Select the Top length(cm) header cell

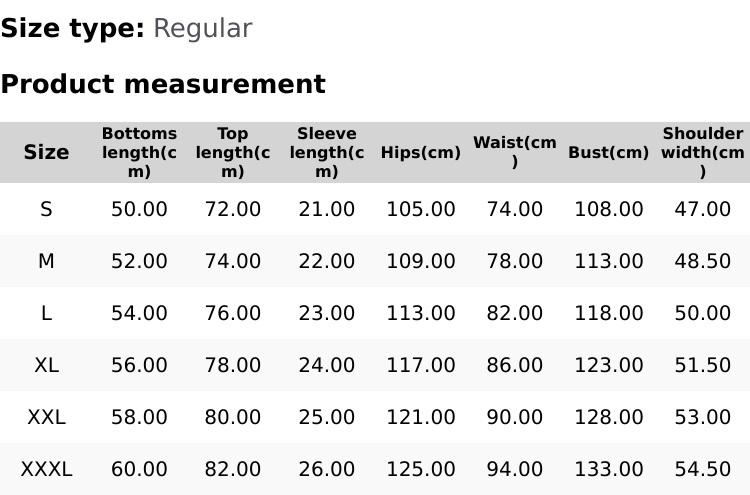[x=232, y=152]
